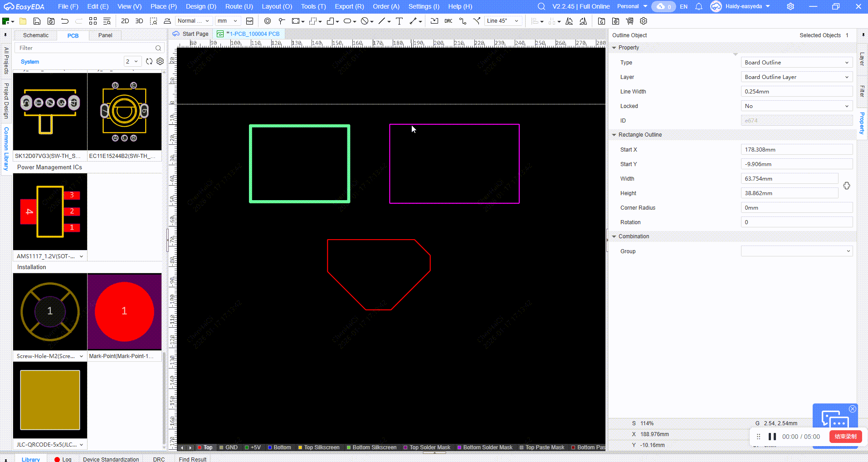Screen dimensions: 868x462
Task: Click the Save icon in toolbar
Action: [37, 21]
